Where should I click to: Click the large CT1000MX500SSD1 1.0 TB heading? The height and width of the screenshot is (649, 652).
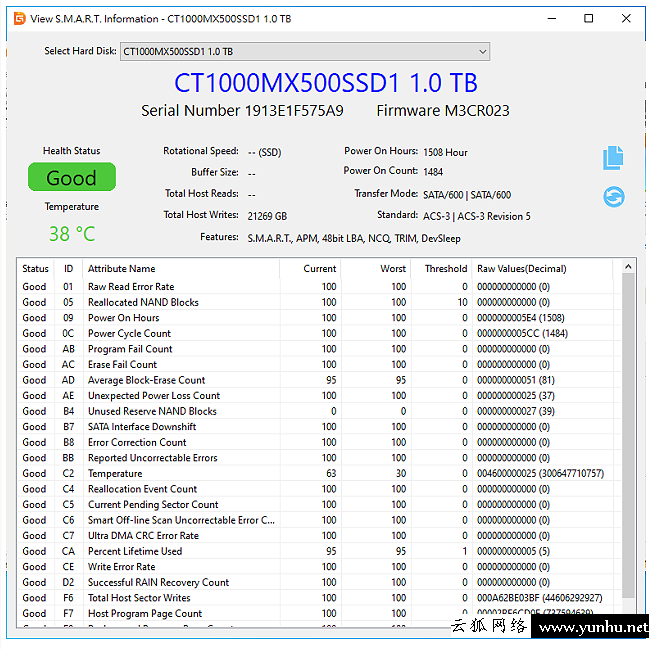326,82
